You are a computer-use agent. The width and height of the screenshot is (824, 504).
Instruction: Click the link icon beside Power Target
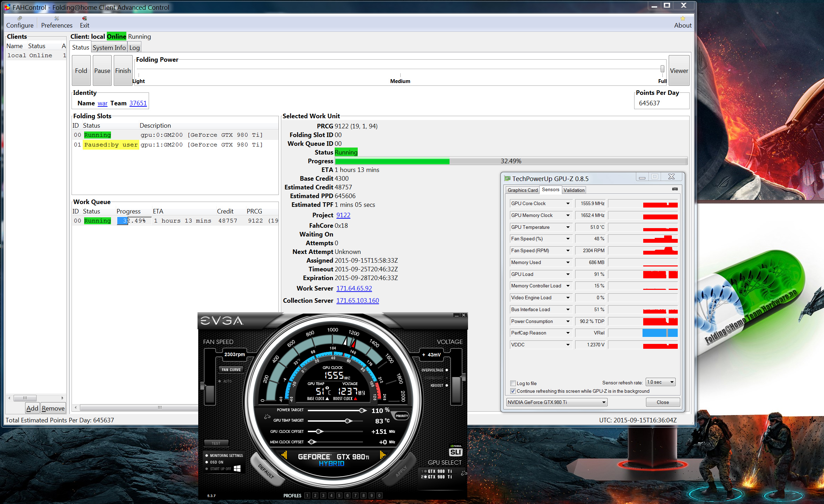click(x=267, y=416)
